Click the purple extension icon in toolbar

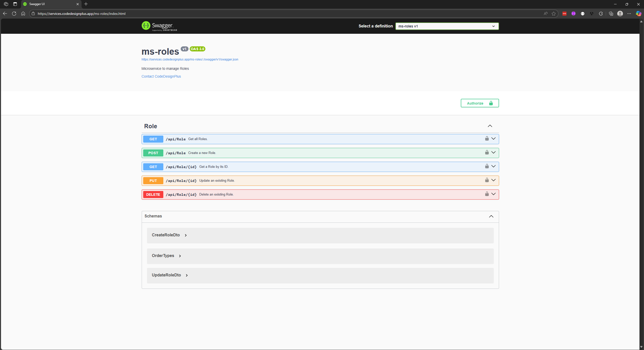click(574, 14)
